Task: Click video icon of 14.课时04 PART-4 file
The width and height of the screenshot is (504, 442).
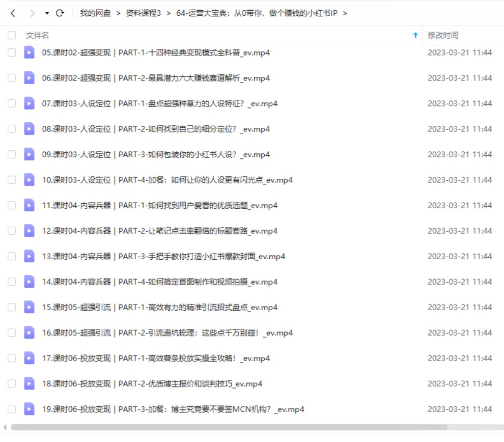Action: pos(29,282)
